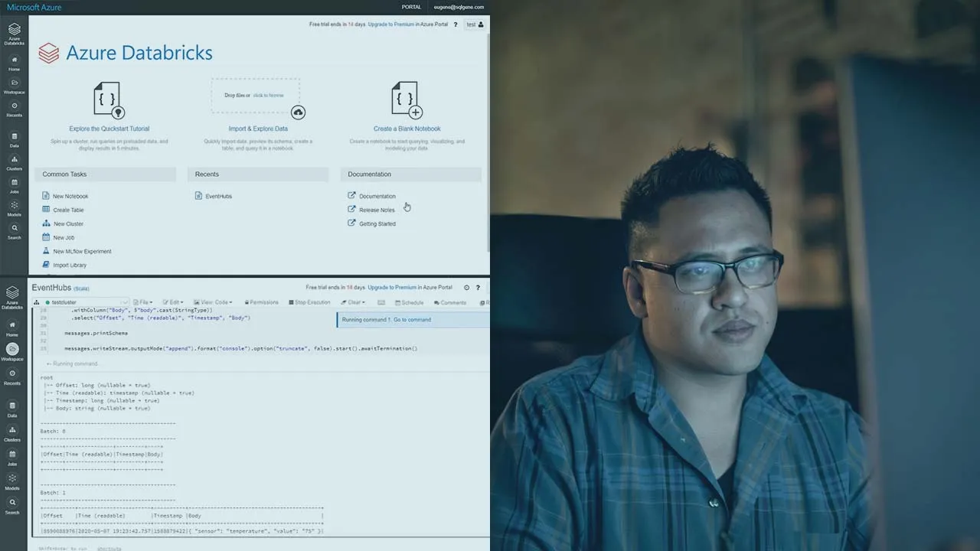
Task: Open Search in the EventHubs notebook sidebar
Action: point(12,506)
